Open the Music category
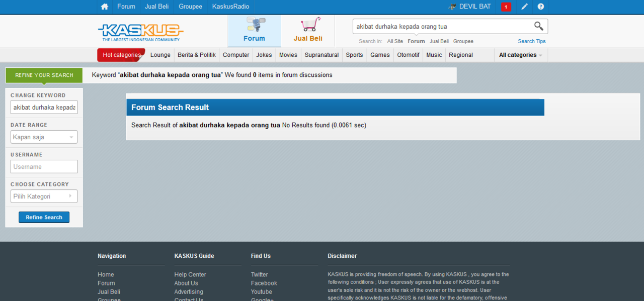The width and height of the screenshot is (644, 301). [x=434, y=55]
